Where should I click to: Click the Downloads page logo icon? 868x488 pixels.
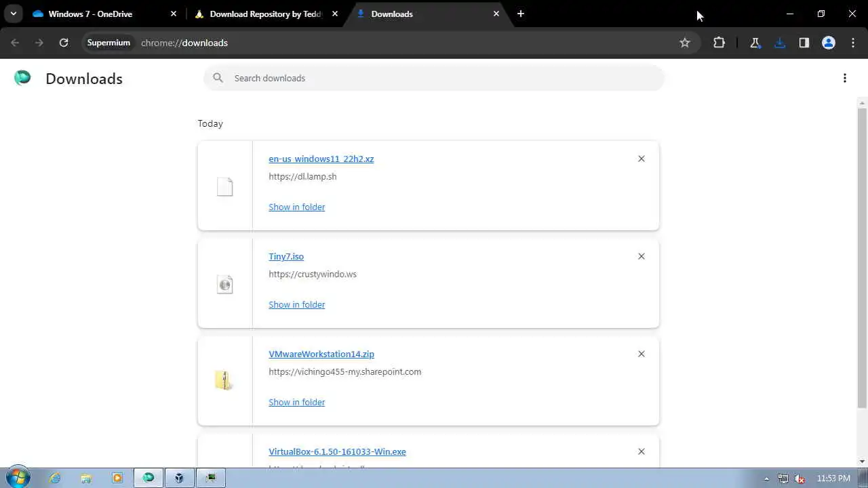click(22, 78)
